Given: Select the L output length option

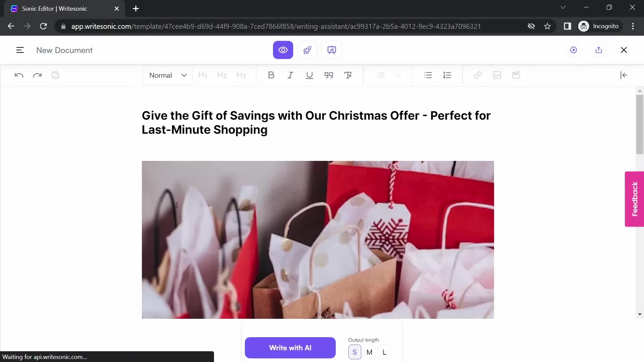Looking at the screenshot, I should [x=384, y=352].
